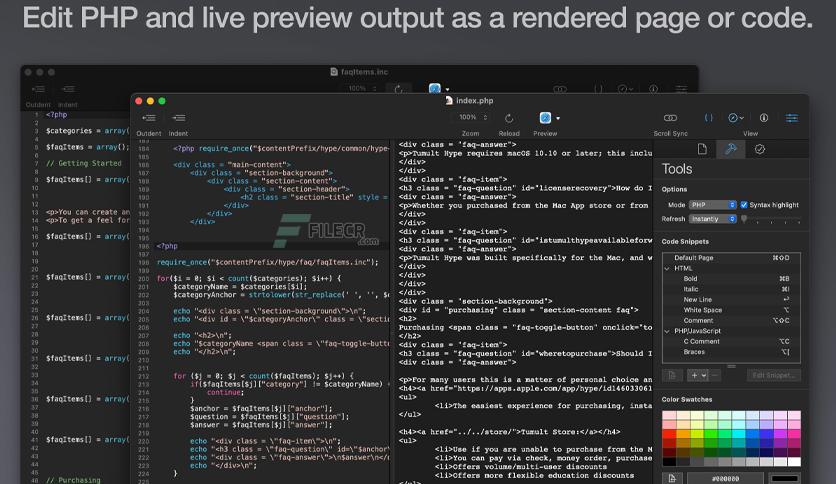
Task: Click Outdent icon in faqItems.inc window
Action: 38,89
